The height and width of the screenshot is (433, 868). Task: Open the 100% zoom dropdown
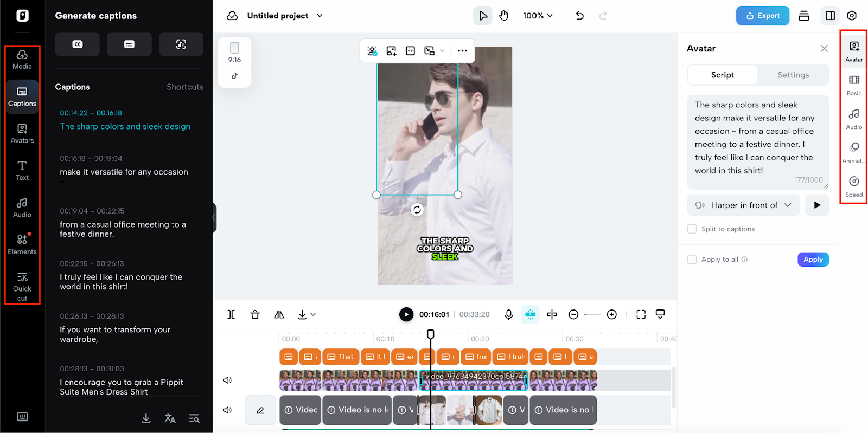click(x=538, y=16)
